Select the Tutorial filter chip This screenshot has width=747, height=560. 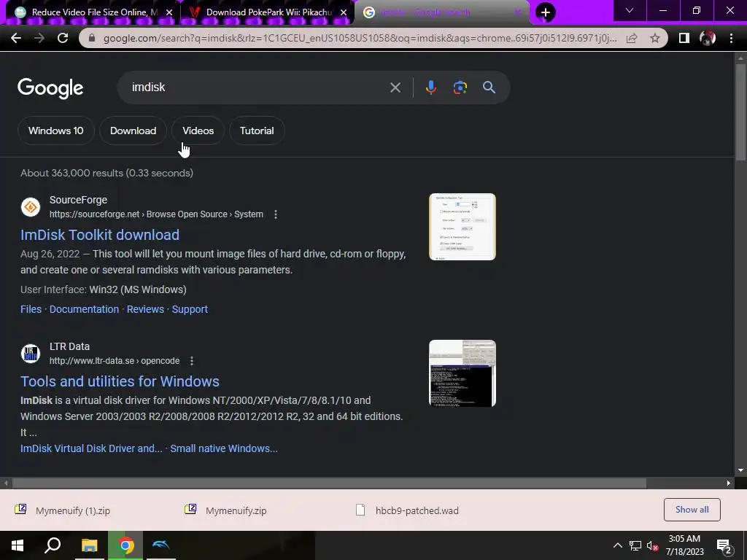click(x=257, y=131)
